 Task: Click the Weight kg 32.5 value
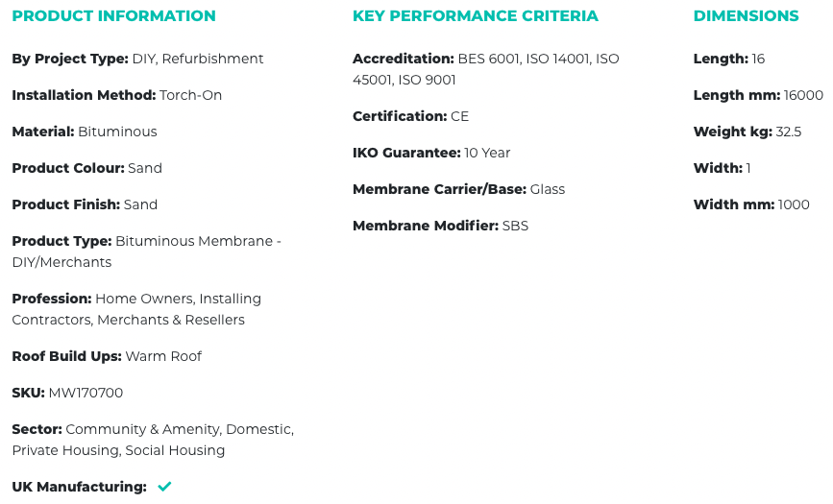pos(789,132)
